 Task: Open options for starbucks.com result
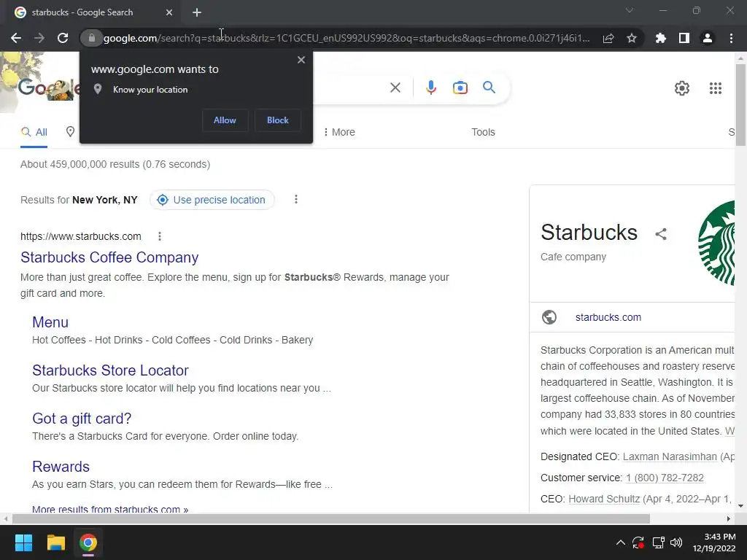tap(160, 236)
